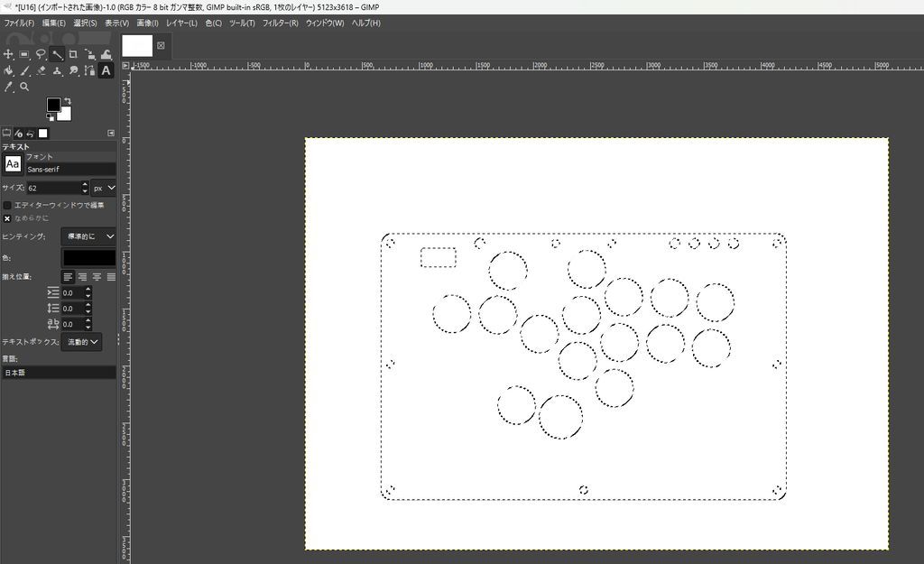This screenshot has height=564, width=924.
Task: Select the Paintbrush tool
Action: click(24, 70)
